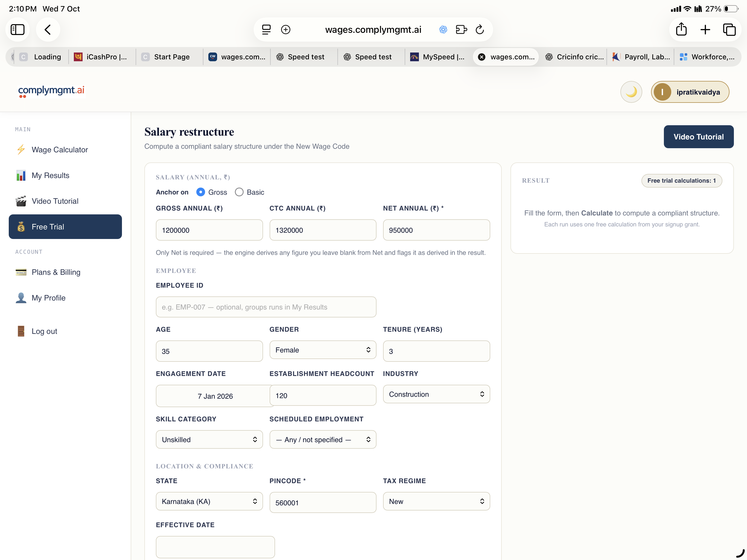Image resolution: width=747 pixels, height=560 pixels.
Task: Click the complymgmt.ai logo
Action: [51, 91]
